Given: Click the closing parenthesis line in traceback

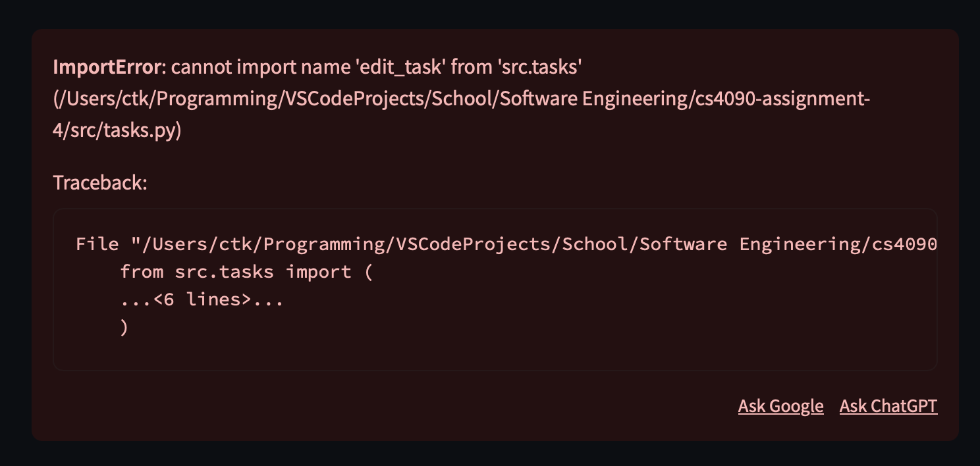Looking at the screenshot, I should 124,327.
